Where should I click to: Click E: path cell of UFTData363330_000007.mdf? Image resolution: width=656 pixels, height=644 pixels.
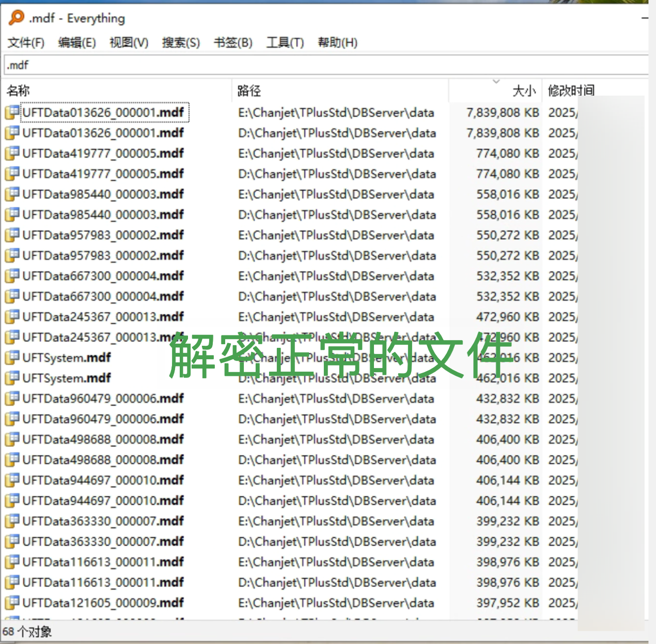point(336,520)
